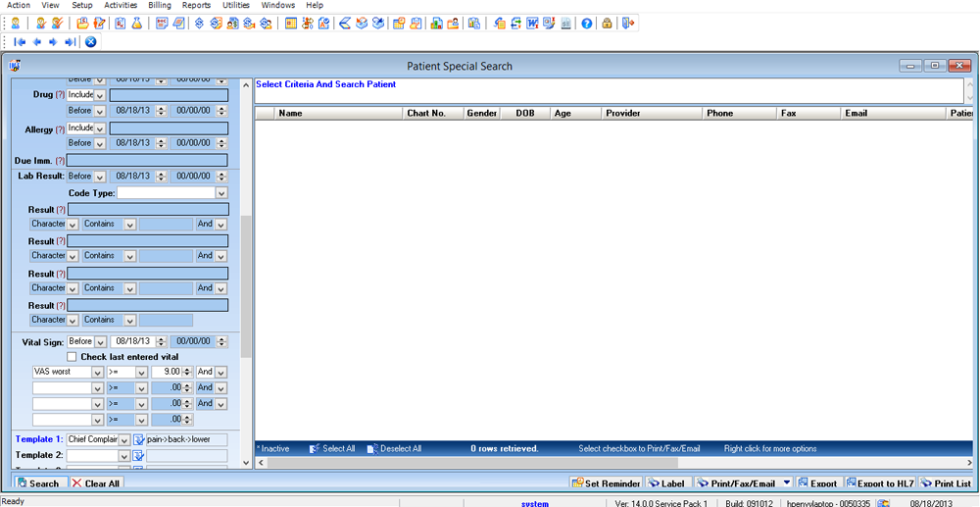The image size is (980, 507).
Task: Open the Activities menu
Action: pos(121,5)
